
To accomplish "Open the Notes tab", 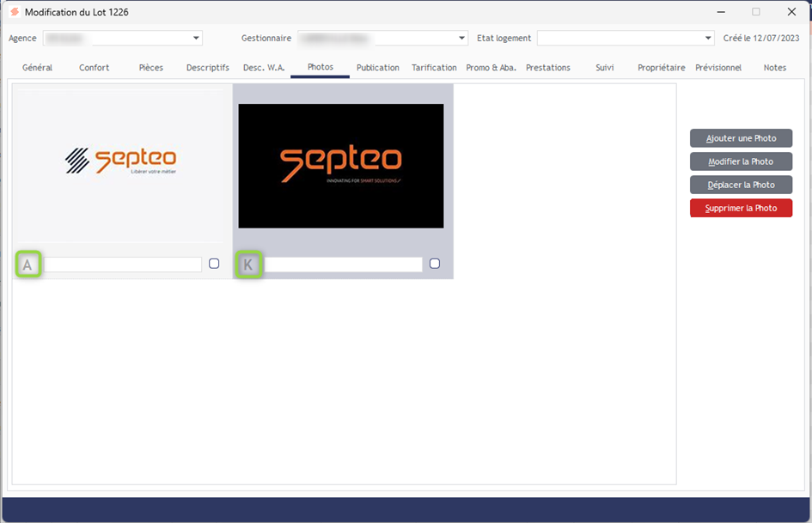I will coord(774,68).
